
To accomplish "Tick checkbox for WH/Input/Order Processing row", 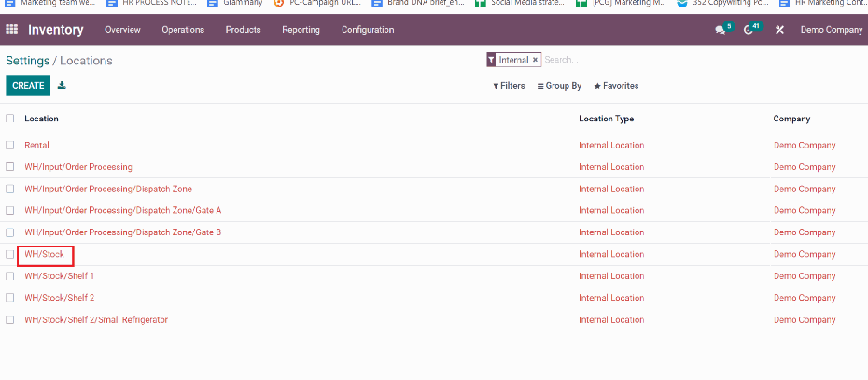I will coord(10,167).
